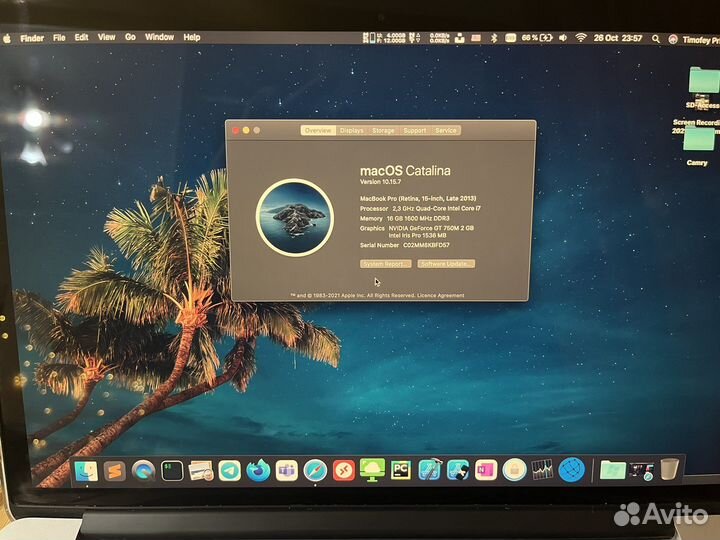Click the round padlock app icon
Image resolution: width=720 pixels, height=540 pixels.
click(x=514, y=470)
